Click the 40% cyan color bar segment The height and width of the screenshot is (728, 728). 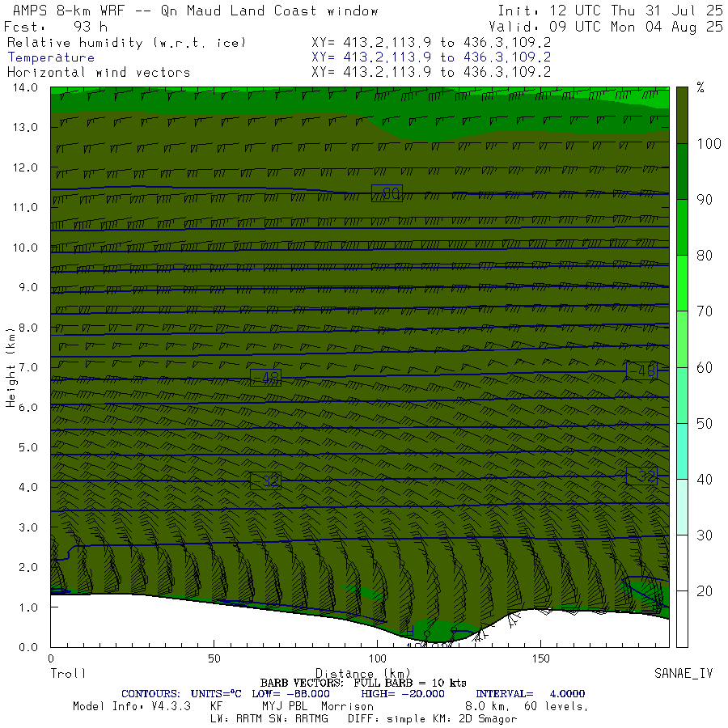tap(682, 451)
